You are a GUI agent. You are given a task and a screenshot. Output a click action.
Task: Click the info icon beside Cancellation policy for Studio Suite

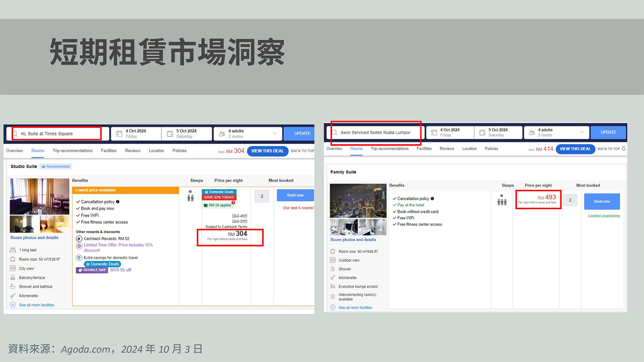[118, 202]
